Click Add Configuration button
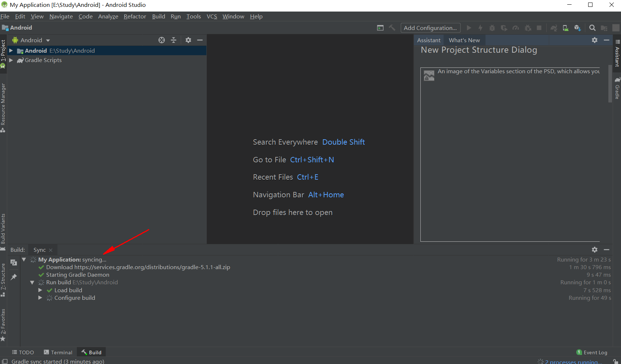This screenshot has height=364, width=621. [430, 28]
